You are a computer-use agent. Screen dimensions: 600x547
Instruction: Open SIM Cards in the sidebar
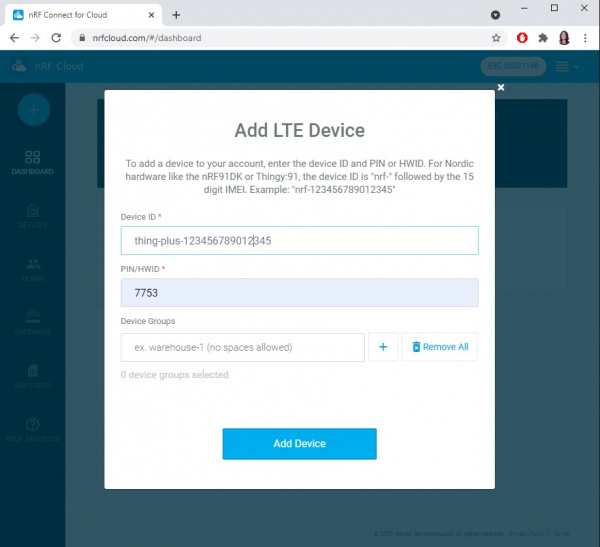coord(33,376)
